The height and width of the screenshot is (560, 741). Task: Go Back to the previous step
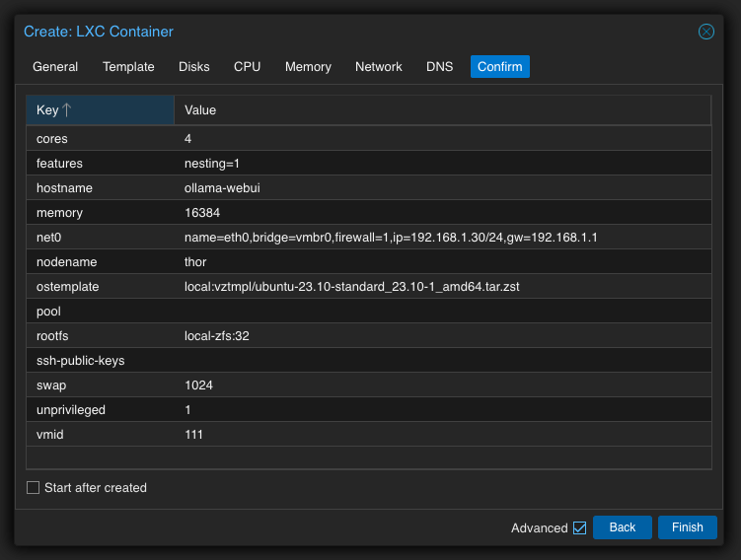click(622, 527)
